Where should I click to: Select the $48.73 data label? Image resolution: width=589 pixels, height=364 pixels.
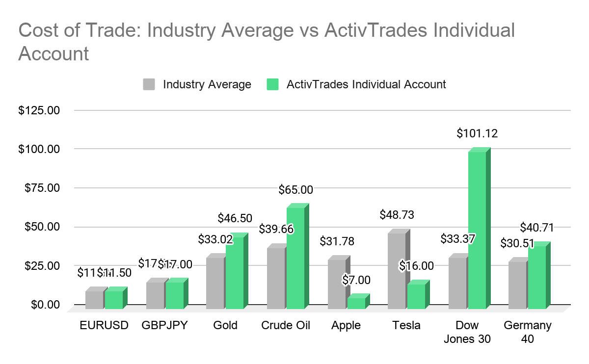click(397, 214)
